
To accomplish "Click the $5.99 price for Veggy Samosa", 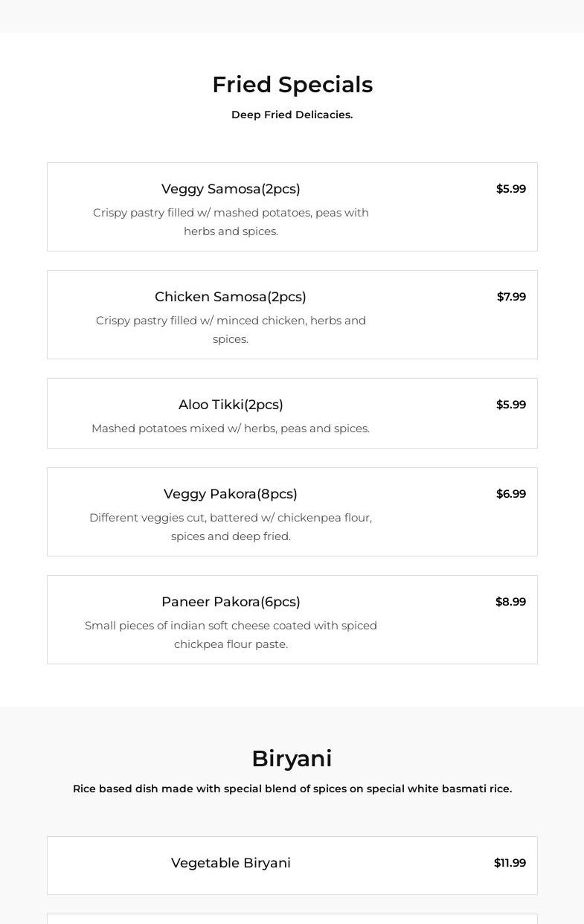I will tap(510, 189).
